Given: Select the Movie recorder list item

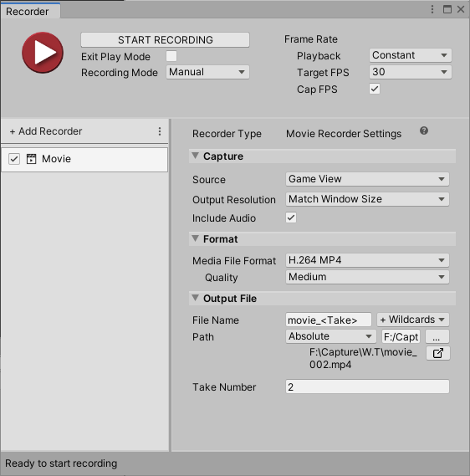Looking at the screenshot, I should pos(84,160).
